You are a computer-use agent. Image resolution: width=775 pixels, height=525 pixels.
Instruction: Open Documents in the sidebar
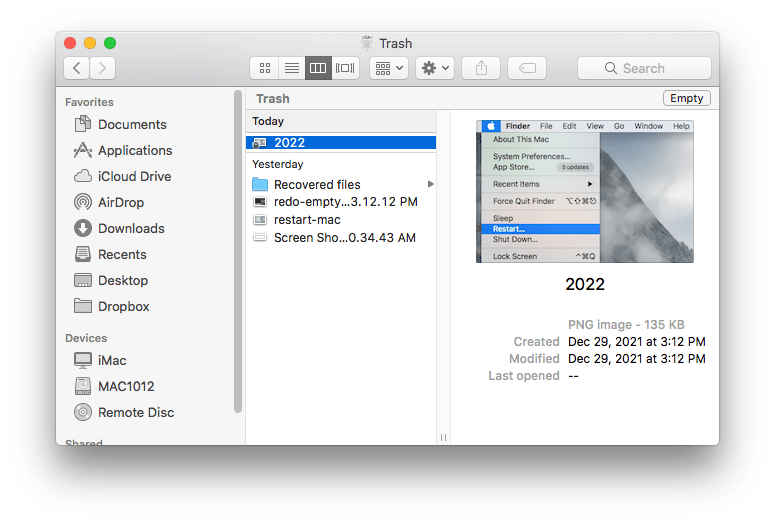click(132, 125)
